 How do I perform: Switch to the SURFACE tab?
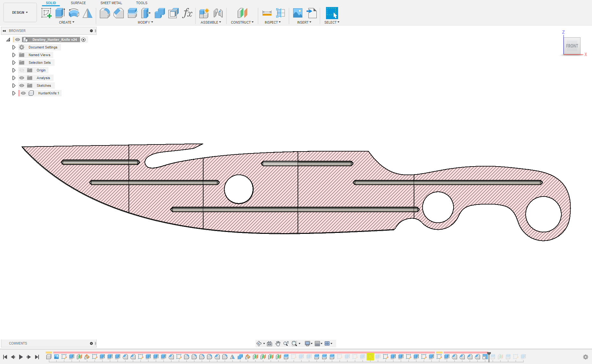(x=78, y=3)
